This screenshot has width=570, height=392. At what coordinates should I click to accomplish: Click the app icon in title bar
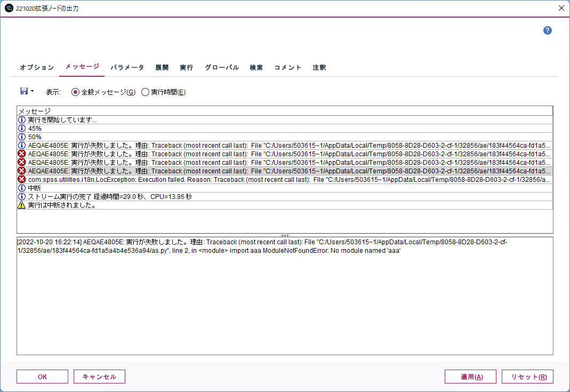9,8
